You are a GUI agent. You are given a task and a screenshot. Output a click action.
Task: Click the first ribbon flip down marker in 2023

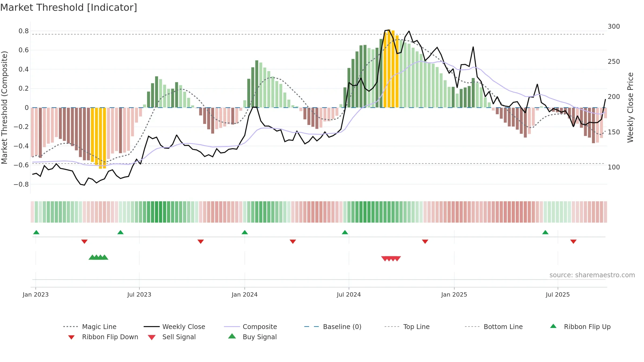85,242
